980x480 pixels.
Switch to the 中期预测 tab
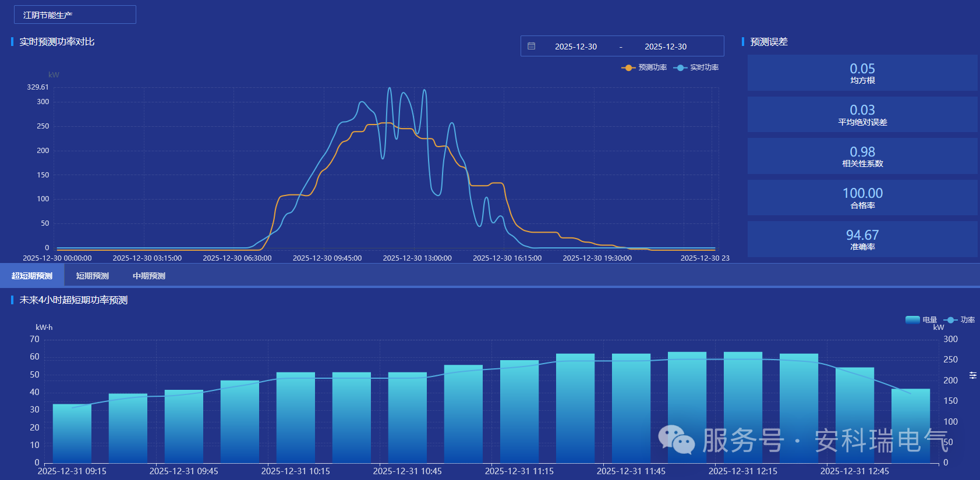(x=149, y=276)
